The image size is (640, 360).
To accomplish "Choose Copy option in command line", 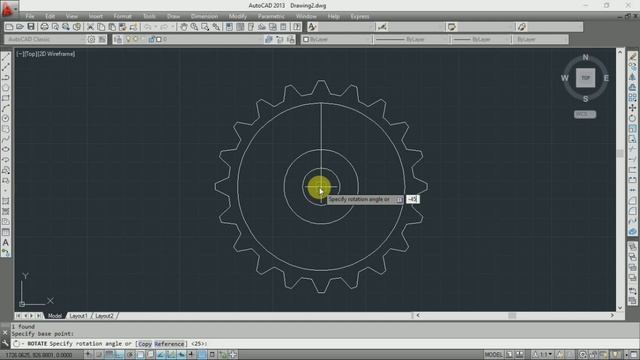I will coord(145,344).
